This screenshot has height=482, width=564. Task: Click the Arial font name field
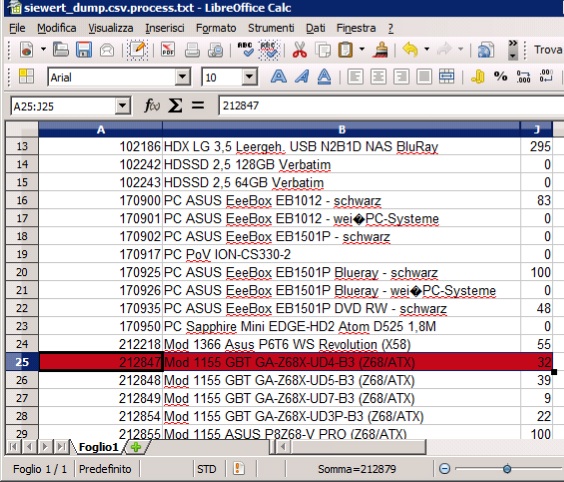click(x=112, y=77)
